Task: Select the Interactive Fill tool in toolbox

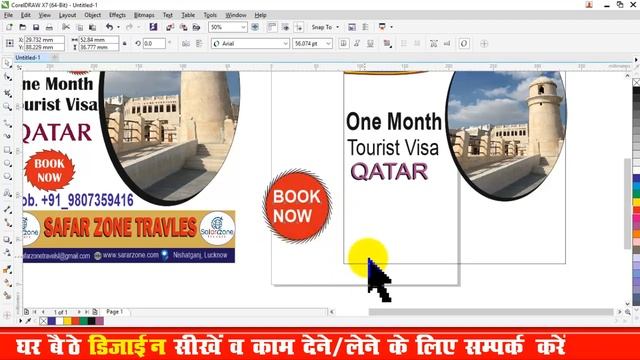Action: click(x=7, y=282)
